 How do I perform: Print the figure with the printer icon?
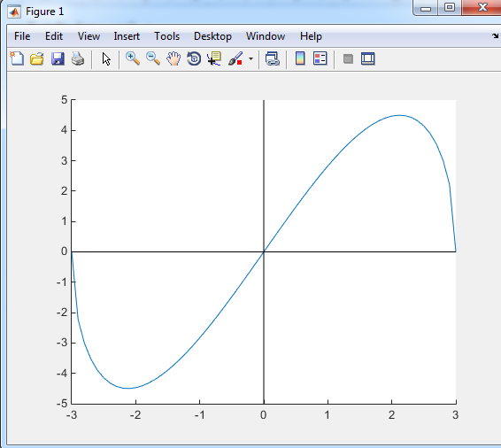[78, 58]
